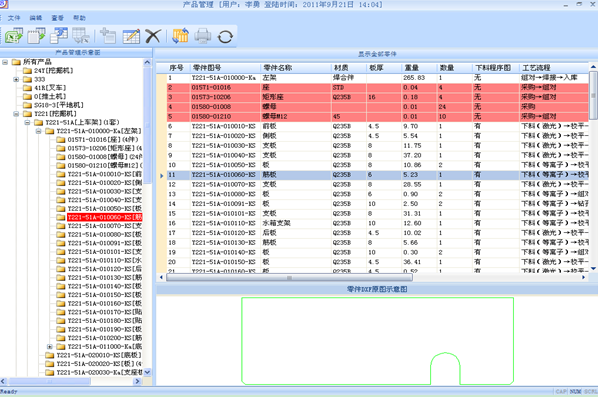Select tree item Y221-51A-020030-Ka
The image size is (598, 397).
click(99, 372)
